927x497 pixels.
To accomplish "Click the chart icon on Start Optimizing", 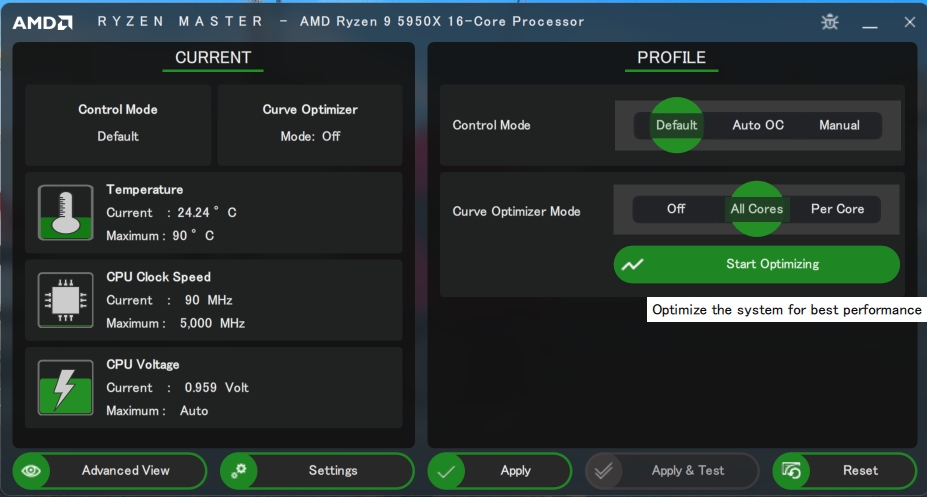I will click(633, 265).
